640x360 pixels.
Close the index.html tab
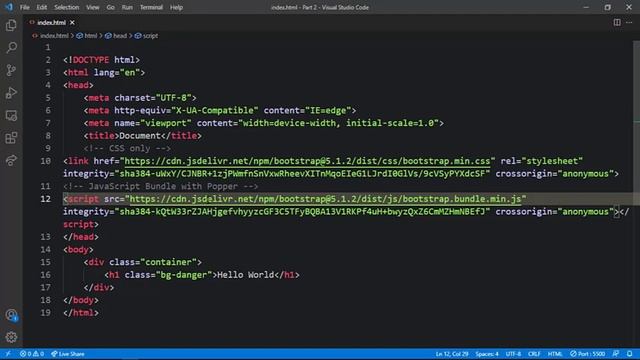click(x=72, y=22)
